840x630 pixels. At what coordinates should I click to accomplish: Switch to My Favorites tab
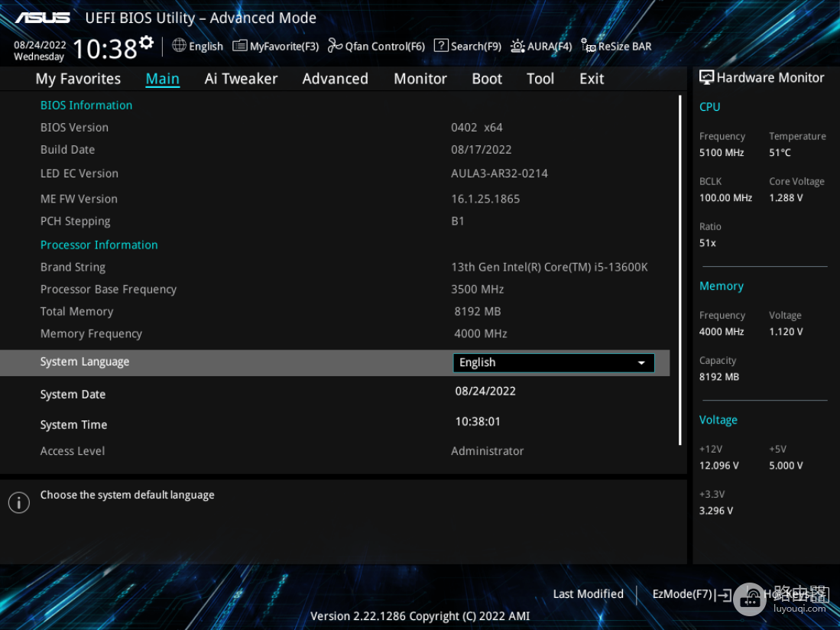(78, 79)
